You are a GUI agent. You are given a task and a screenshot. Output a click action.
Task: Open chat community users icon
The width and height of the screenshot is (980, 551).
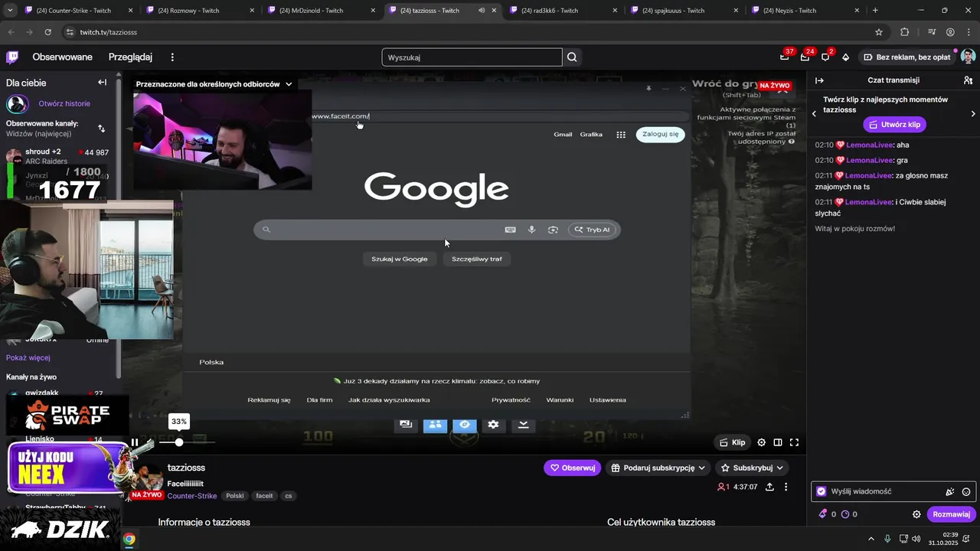(x=968, y=80)
